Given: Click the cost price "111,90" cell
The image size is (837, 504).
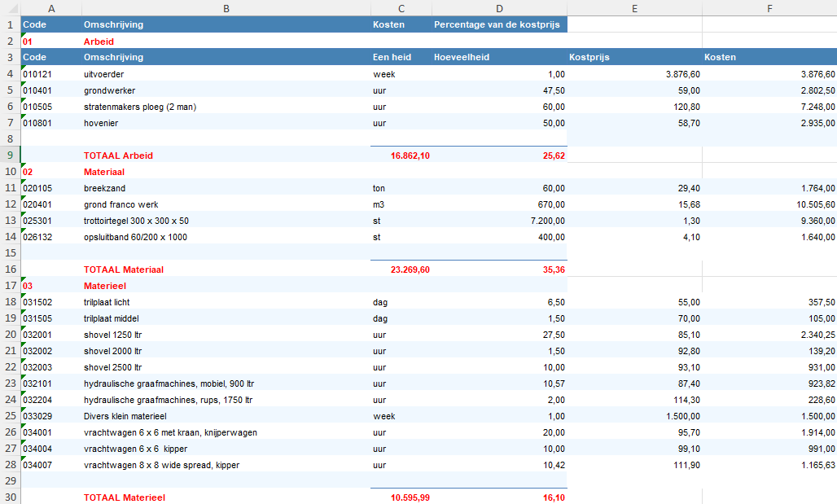Looking at the screenshot, I should [634, 465].
